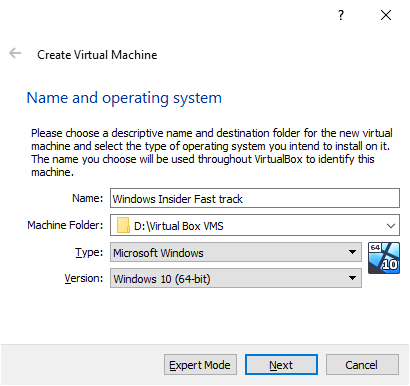This screenshot has height=386, width=410.
Task: Open the Version dropdown showing Windows 10 (64-bit)
Action: tap(236, 278)
